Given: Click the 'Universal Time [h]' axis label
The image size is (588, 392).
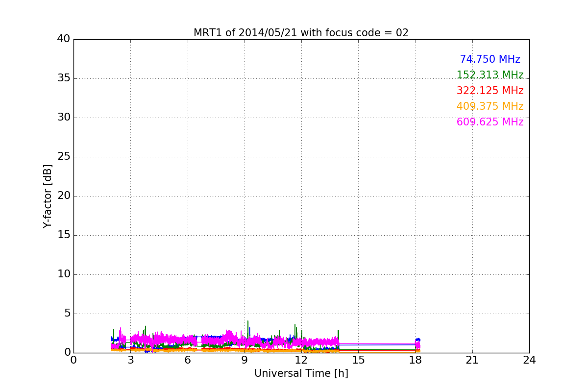Looking at the screenshot, I should 301,373.
